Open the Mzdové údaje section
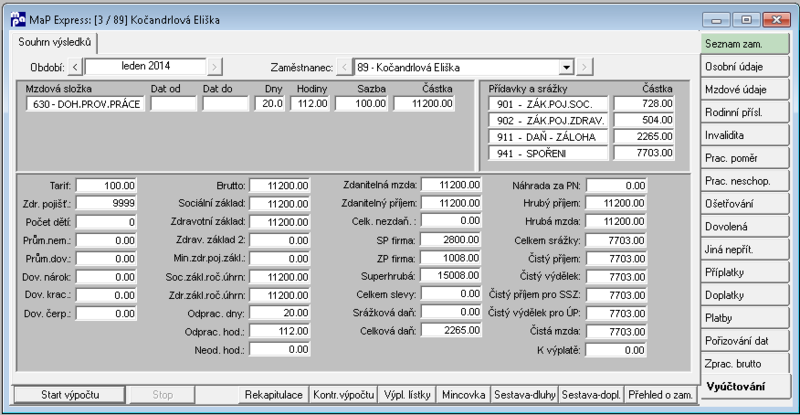The image size is (800, 415). click(744, 89)
